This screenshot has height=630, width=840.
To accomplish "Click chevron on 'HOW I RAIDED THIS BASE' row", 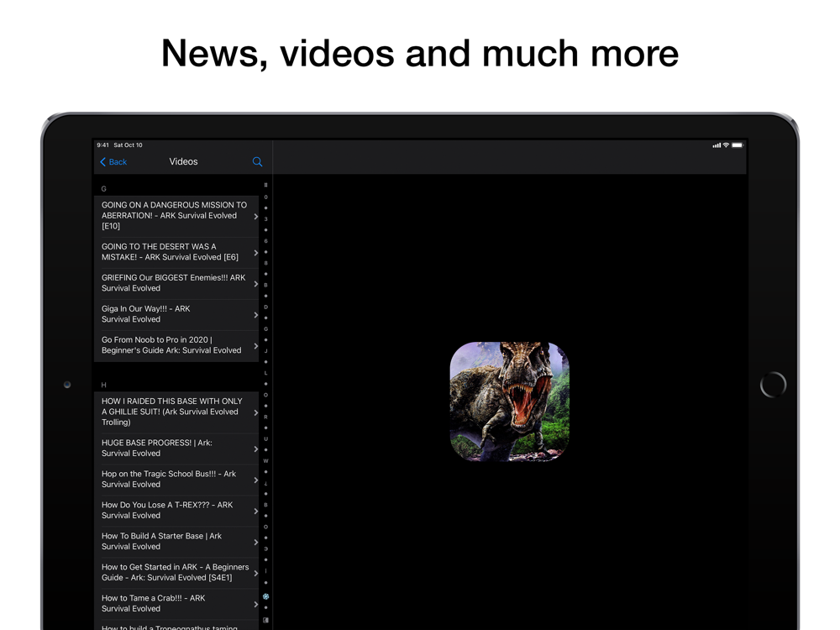I will [x=255, y=412].
